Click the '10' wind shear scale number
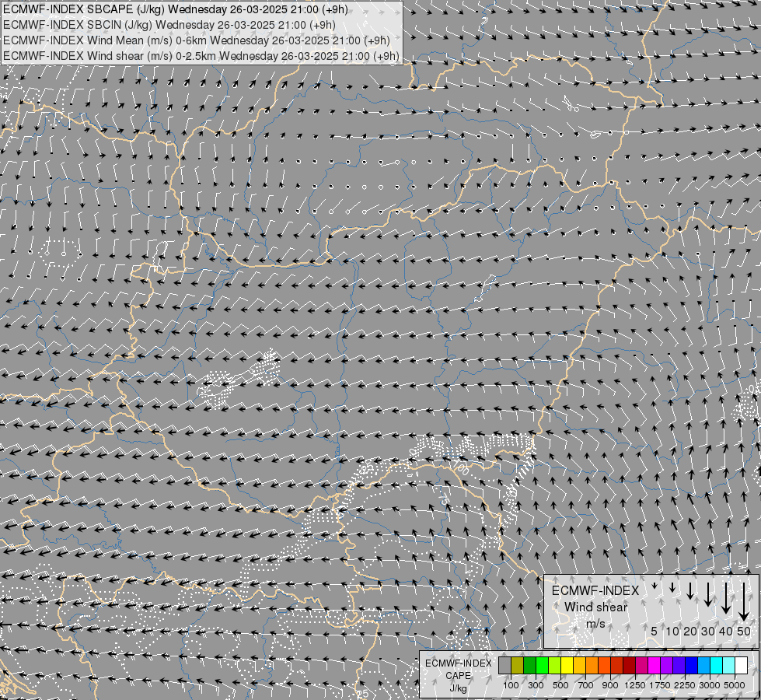The height and width of the screenshot is (700, 761). pyautogui.click(x=672, y=631)
